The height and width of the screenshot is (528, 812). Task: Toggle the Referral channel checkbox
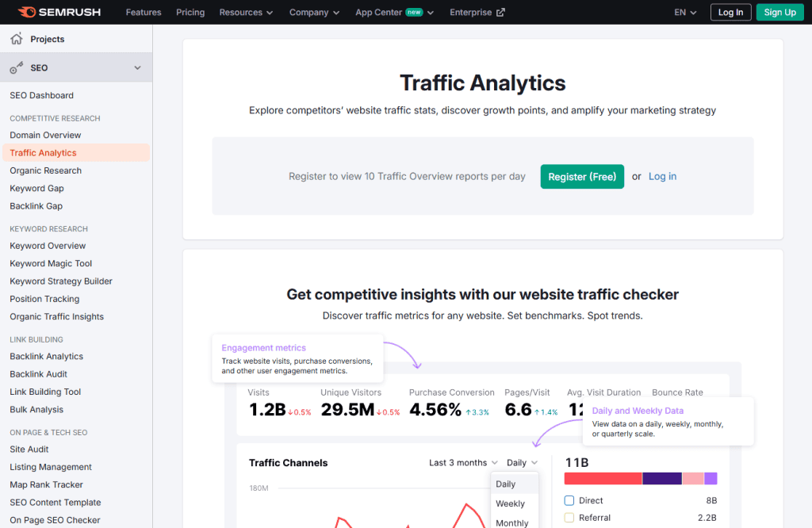[569, 518]
